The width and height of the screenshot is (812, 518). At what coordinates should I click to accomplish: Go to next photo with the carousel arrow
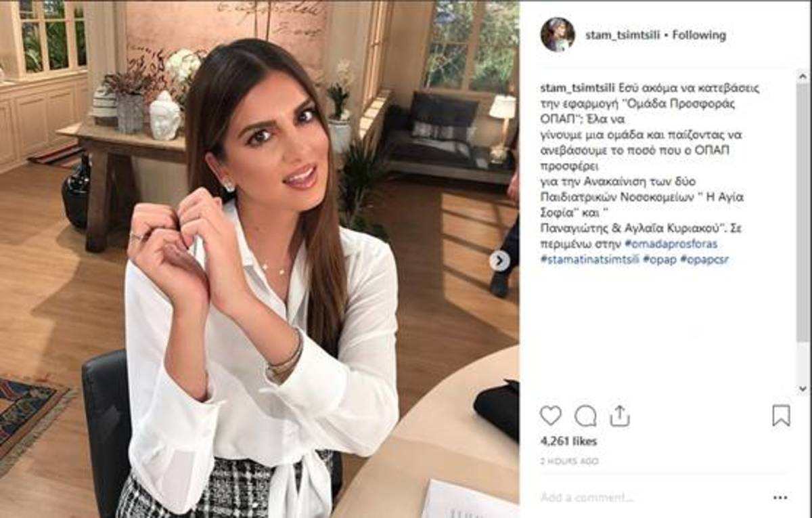(499, 261)
